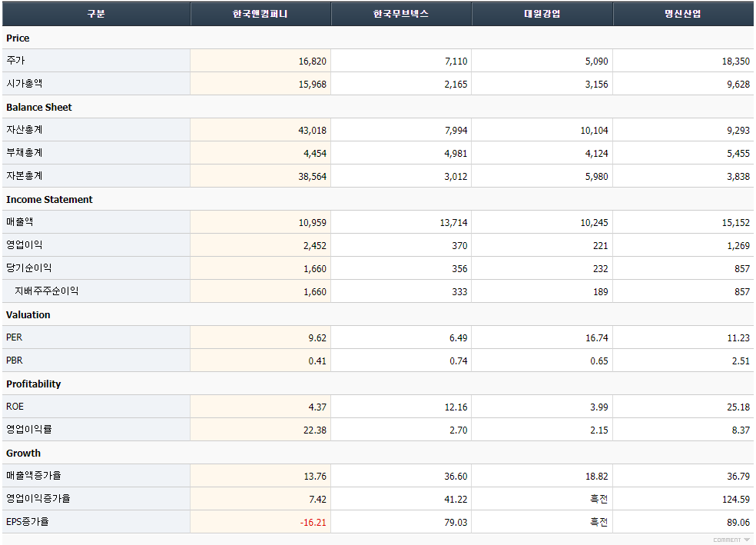The width and height of the screenshot is (756, 545).
Task: Click the 영업이익증가율 row label
Action: [x=38, y=499]
